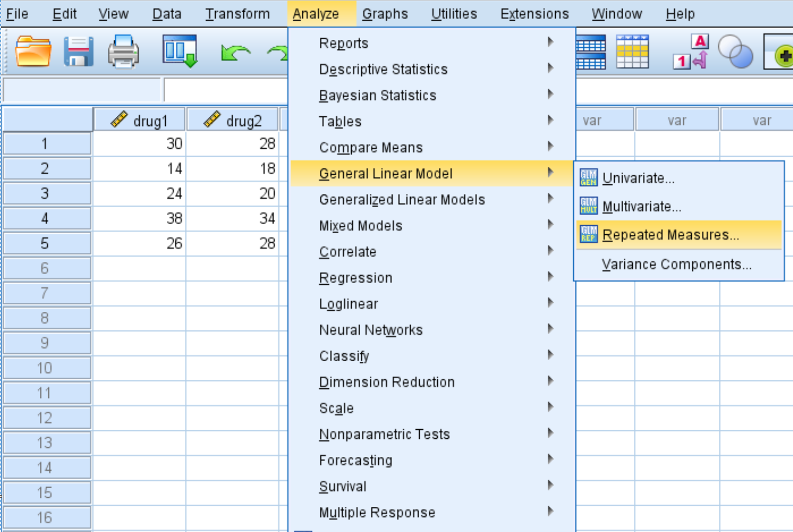
Task: Click the ruler icon on drug2 column
Action: tap(212, 119)
